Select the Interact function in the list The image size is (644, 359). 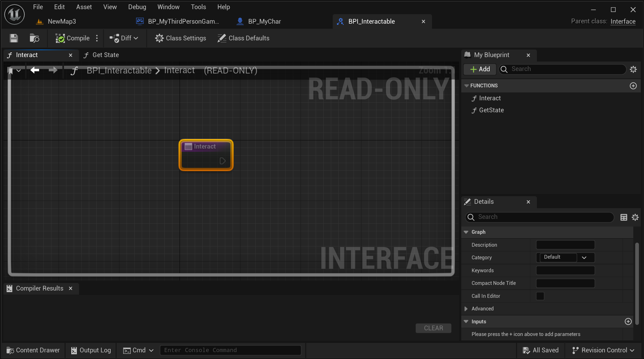click(x=490, y=98)
